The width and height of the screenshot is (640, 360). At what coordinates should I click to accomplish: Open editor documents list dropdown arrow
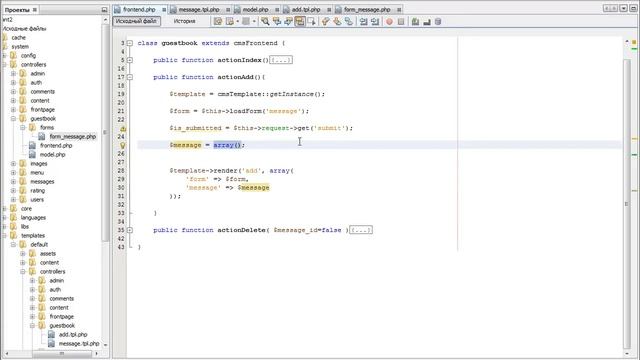pyautogui.click(x=624, y=9)
